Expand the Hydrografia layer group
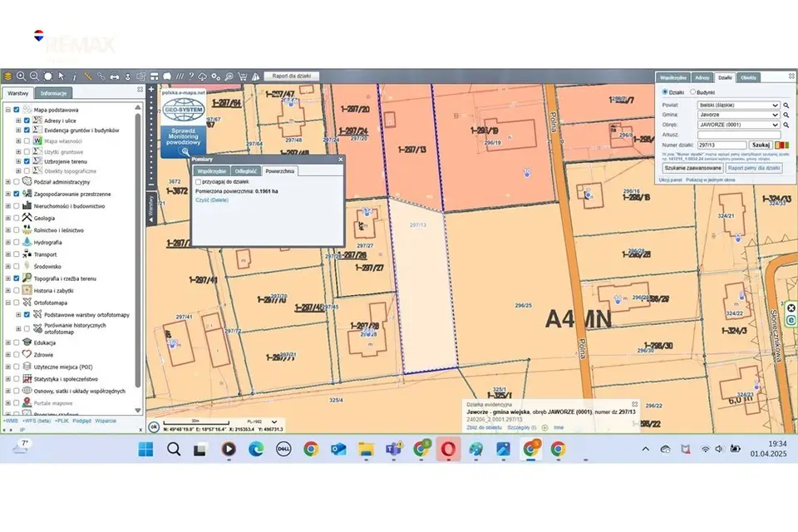Screen dimensions: 798x532 click(8, 243)
